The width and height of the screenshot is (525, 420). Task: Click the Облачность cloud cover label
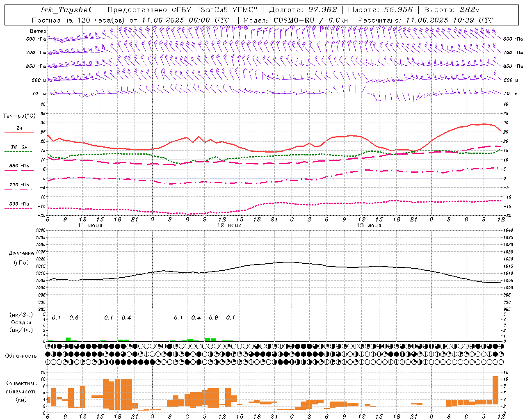point(21,356)
